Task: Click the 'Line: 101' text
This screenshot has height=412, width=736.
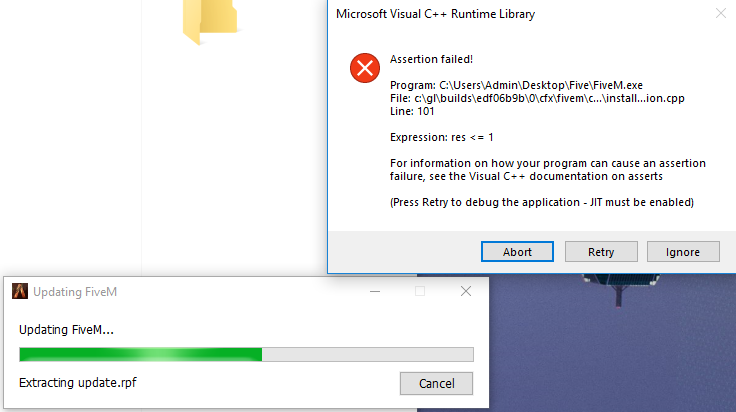Action: pos(412,111)
